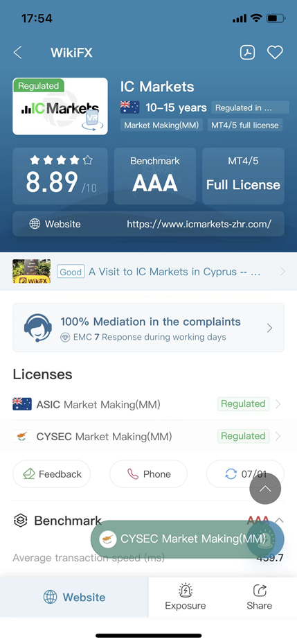This screenshot has width=297, height=644.
Task: Open the ASIC Market Making license row
Action: pyautogui.click(x=148, y=404)
